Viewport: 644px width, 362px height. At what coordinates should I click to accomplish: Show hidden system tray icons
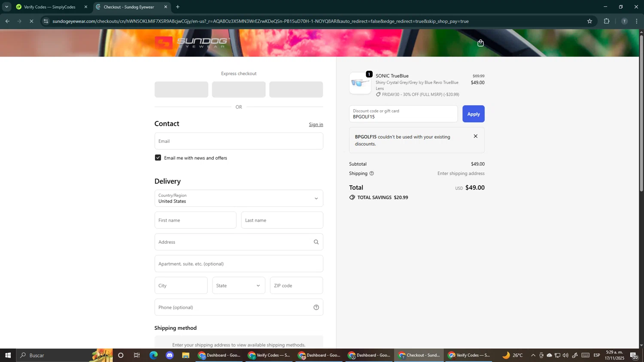click(x=533, y=355)
